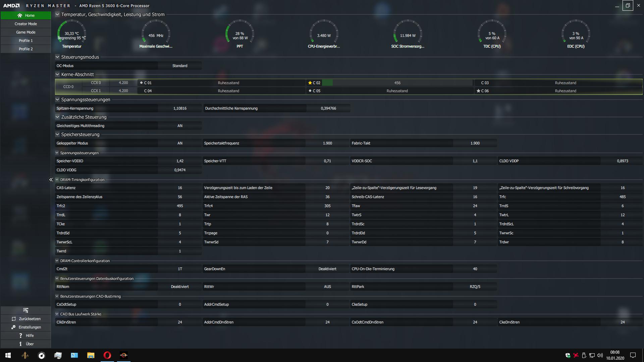Open the notification center icon
This screenshot has width=644, height=362.
coord(633,355)
